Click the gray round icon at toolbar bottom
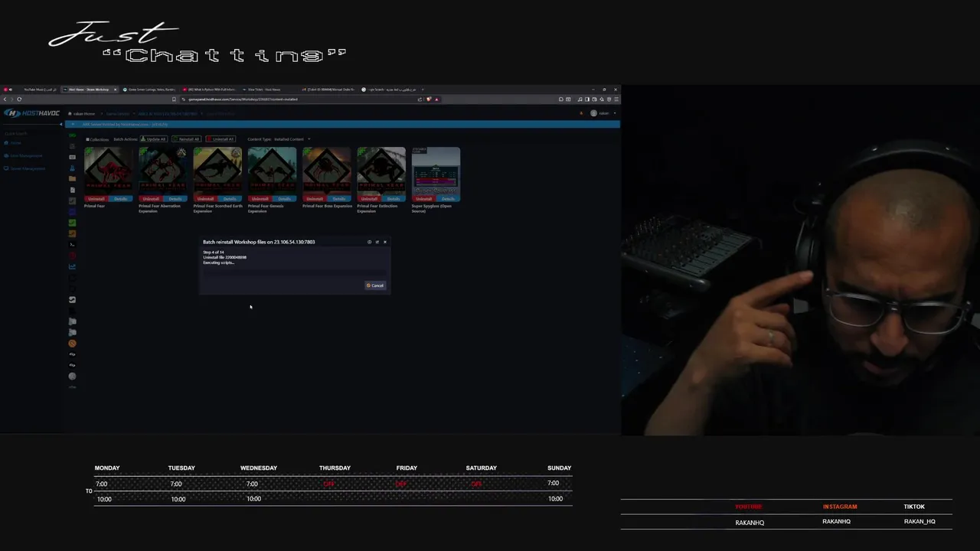Viewport: 980px width, 551px height. [x=72, y=376]
